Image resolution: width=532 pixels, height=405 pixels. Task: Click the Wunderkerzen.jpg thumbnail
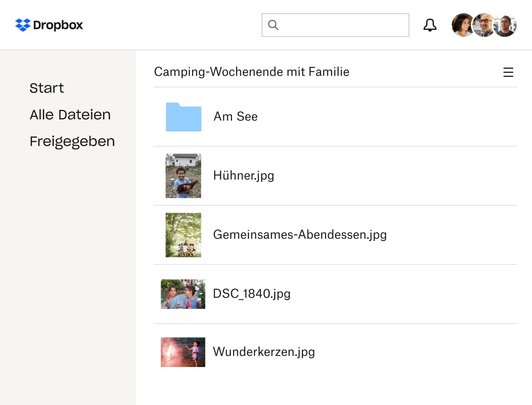coord(183,352)
